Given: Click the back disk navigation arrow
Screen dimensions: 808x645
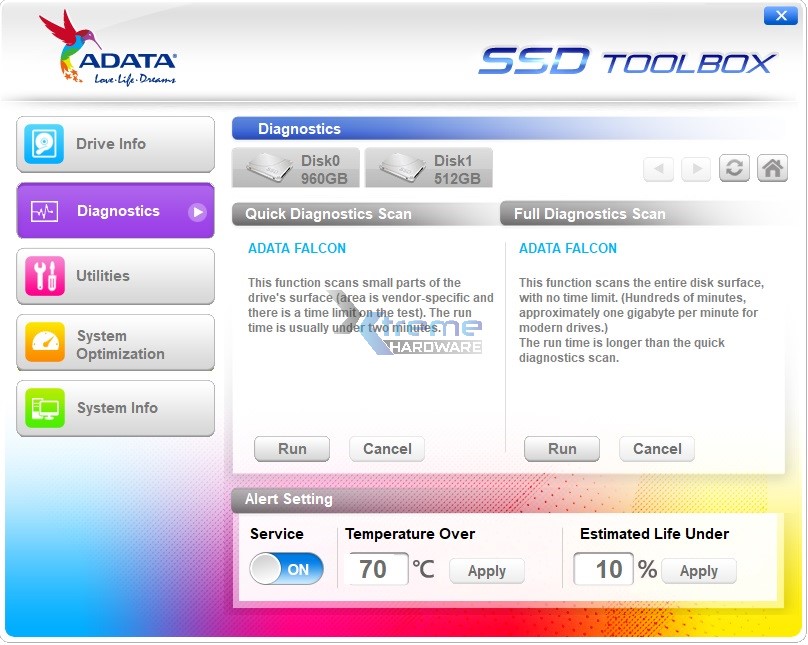Looking at the screenshot, I should click(x=658, y=168).
